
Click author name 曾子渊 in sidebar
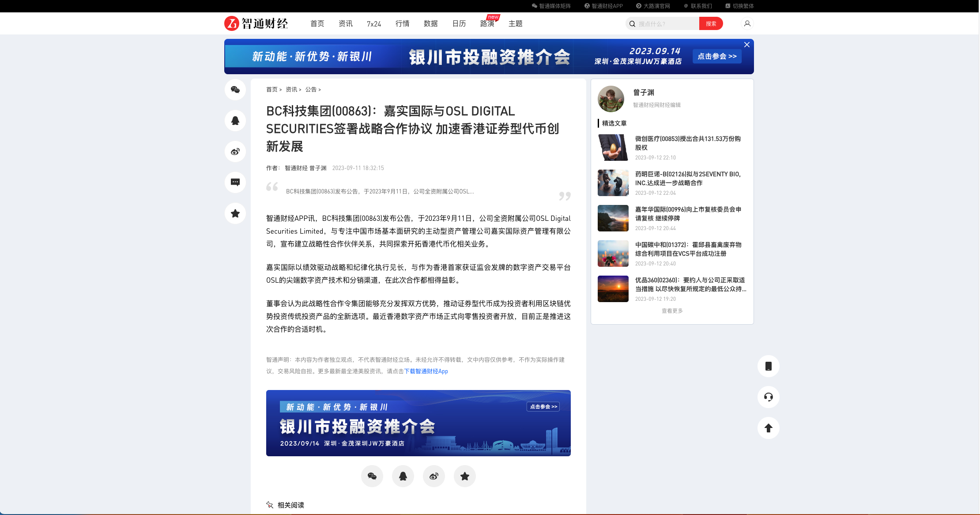(644, 93)
